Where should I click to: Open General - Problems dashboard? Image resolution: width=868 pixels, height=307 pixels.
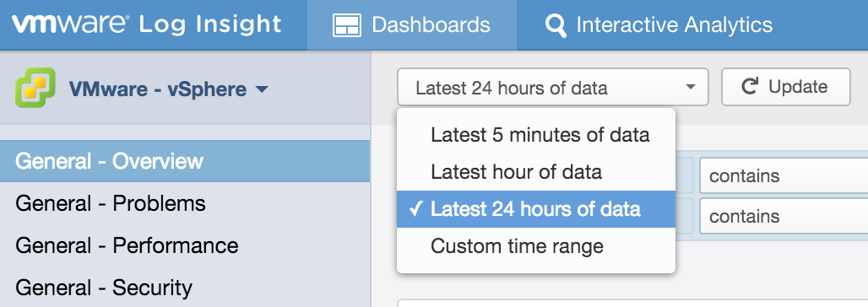185,203
